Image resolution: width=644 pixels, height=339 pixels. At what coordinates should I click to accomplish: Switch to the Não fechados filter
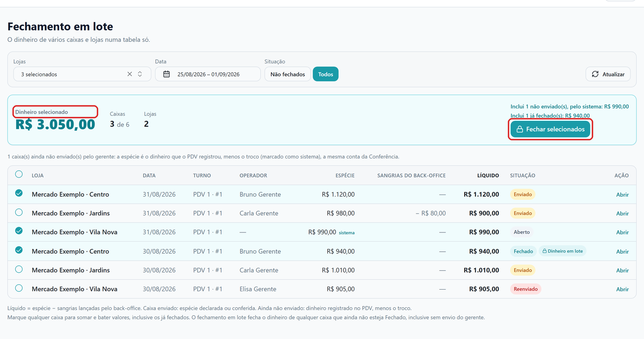click(287, 74)
